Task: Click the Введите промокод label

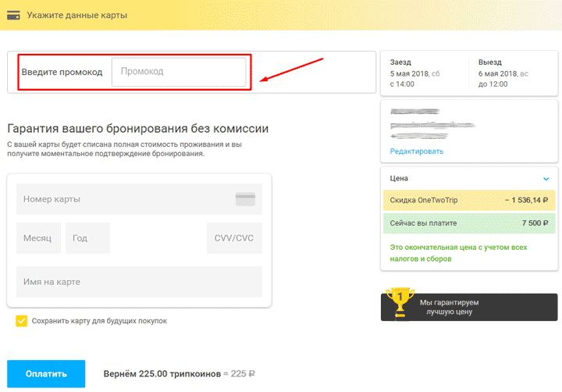Action: (62, 72)
